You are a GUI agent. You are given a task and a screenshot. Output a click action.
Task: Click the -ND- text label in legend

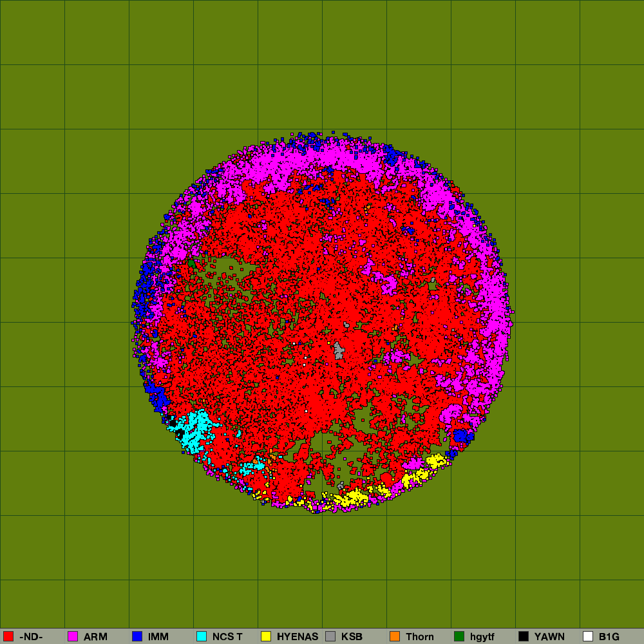pos(31,637)
